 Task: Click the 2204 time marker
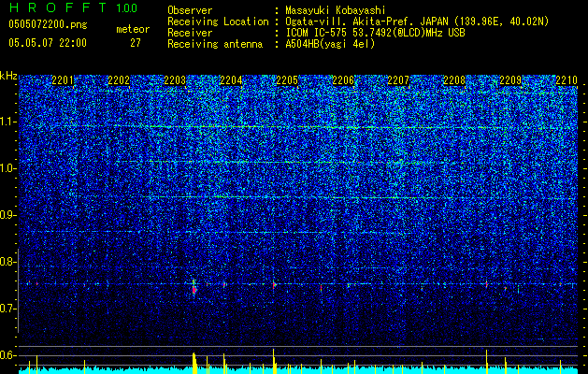(231, 80)
